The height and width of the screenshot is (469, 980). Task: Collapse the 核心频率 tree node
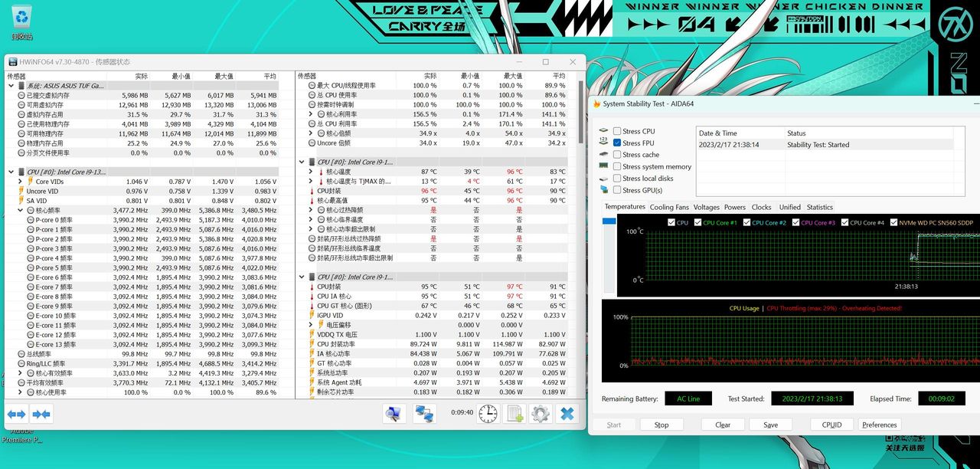tap(20, 210)
